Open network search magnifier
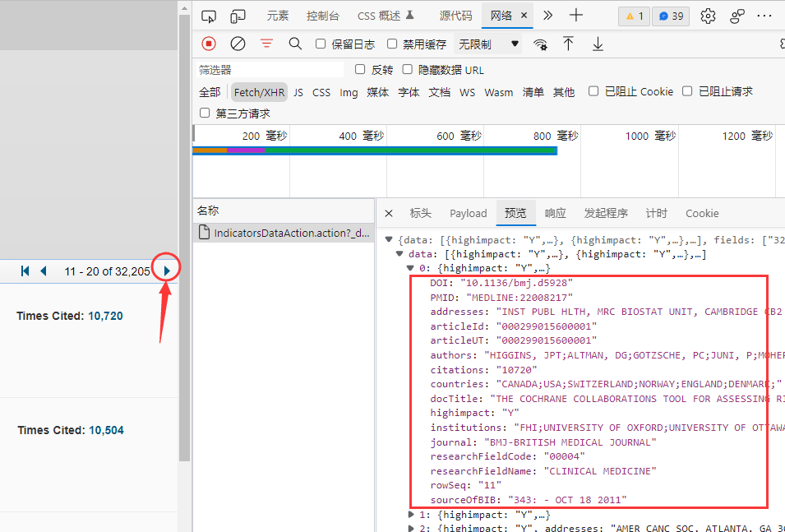The width and height of the screenshot is (785, 532). [x=295, y=44]
